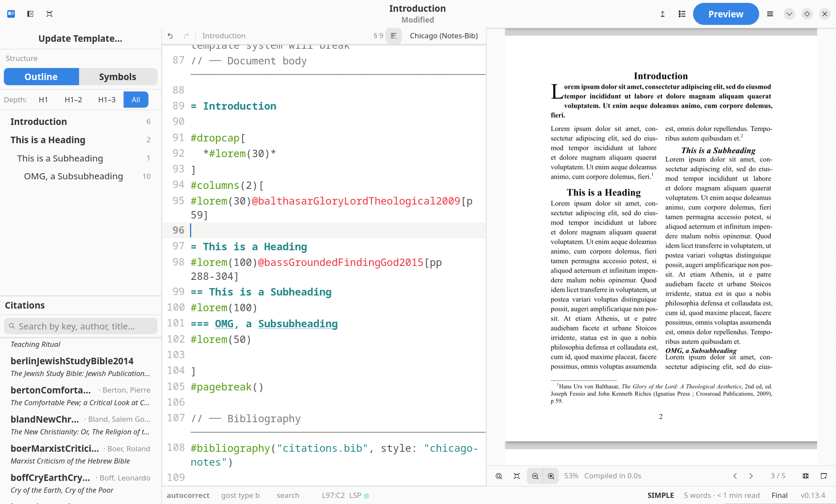Click the citation search field

[81, 326]
